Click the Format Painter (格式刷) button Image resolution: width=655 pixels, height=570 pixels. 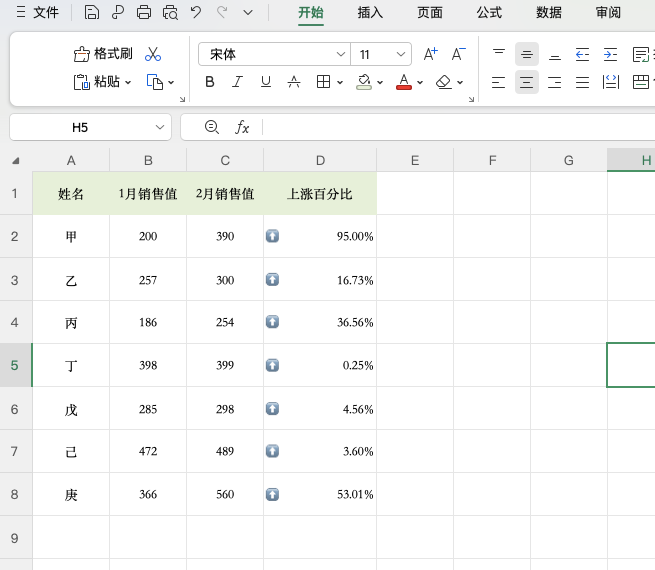[103, 54]
